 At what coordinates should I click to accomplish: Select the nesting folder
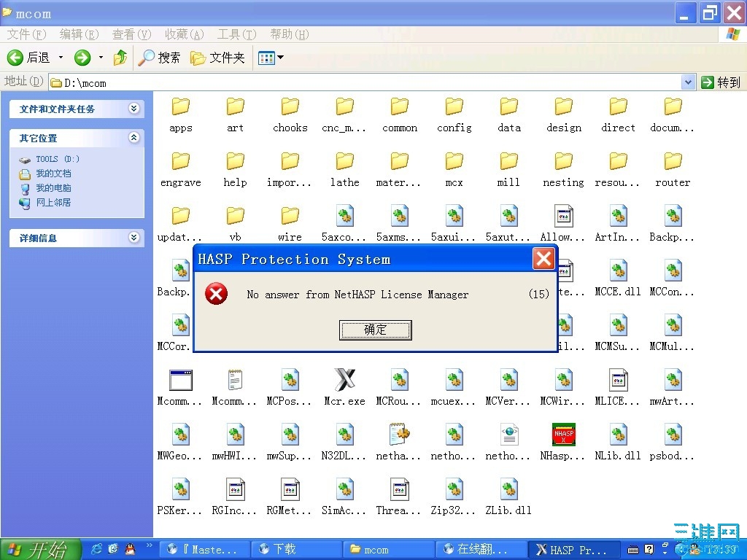(x=564, y=161)
